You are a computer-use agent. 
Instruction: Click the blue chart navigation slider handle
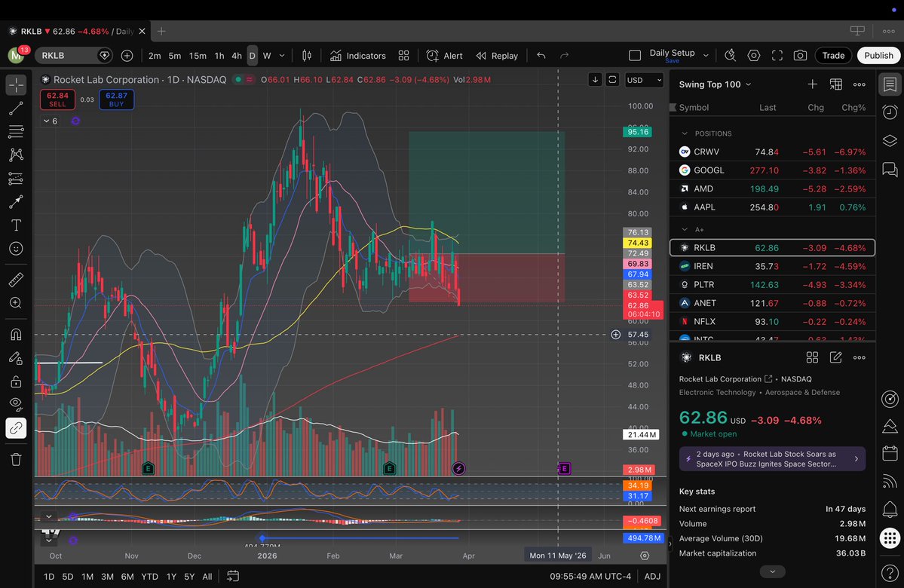coord(262,538)
